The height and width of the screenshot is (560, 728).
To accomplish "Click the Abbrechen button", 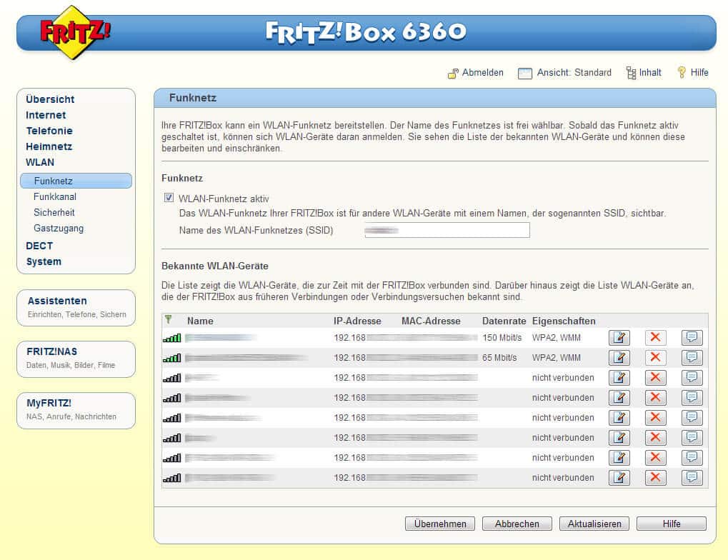I will click(517, 524).
